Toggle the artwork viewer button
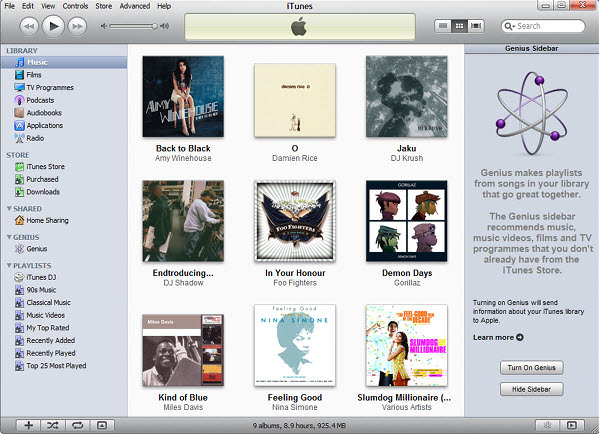The height and width of the screenshot is (434, 599). click(x=102, y=425)
